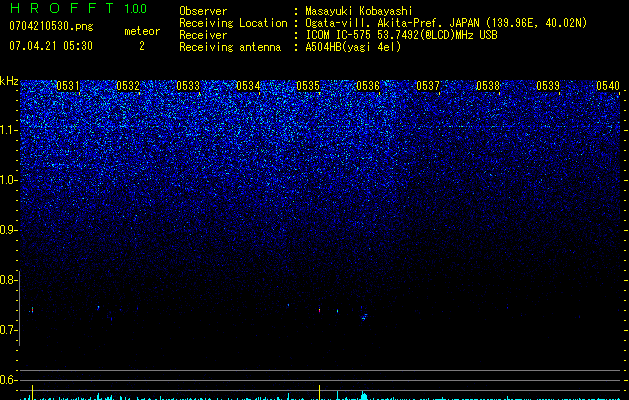This screenshot has width=629, height=400.
Task: Click the 0.7 kHz frequency label
Action: 8,330
